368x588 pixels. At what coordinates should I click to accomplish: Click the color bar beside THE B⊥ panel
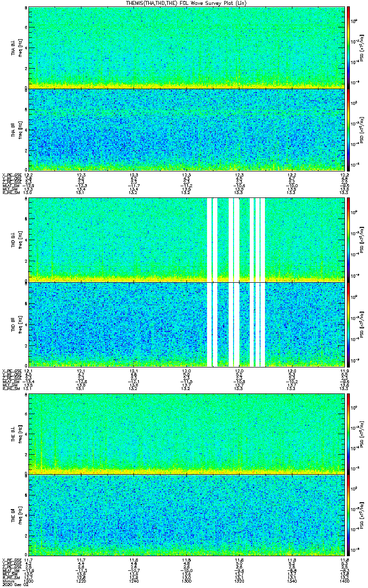click(x=348, y=434)
